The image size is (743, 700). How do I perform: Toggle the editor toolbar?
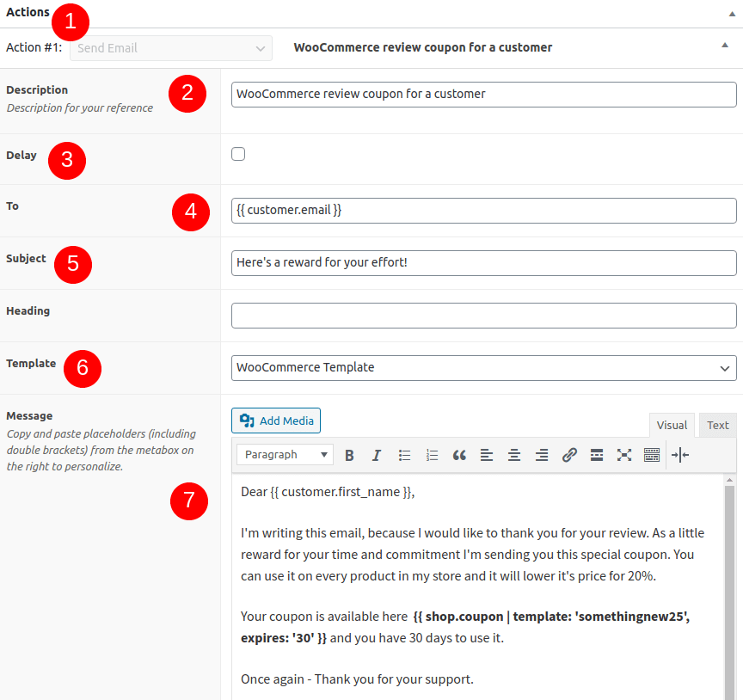[x=652, y=456]
